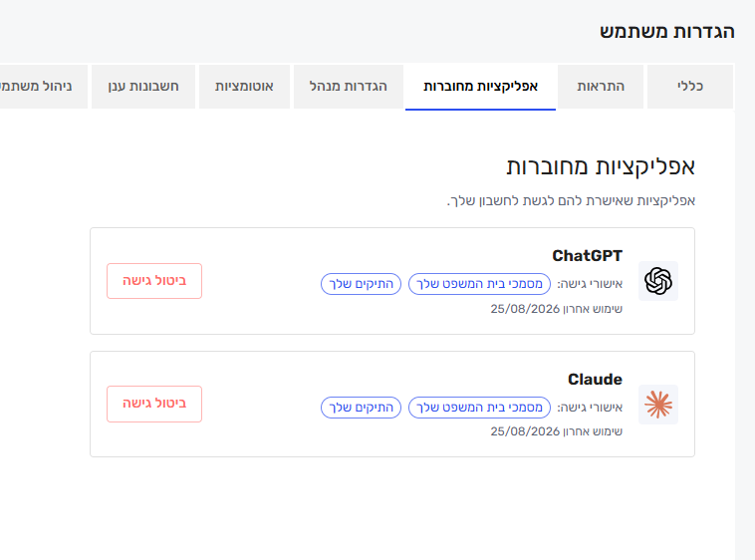Click the ChatGPT app name

tap(587, 256)
